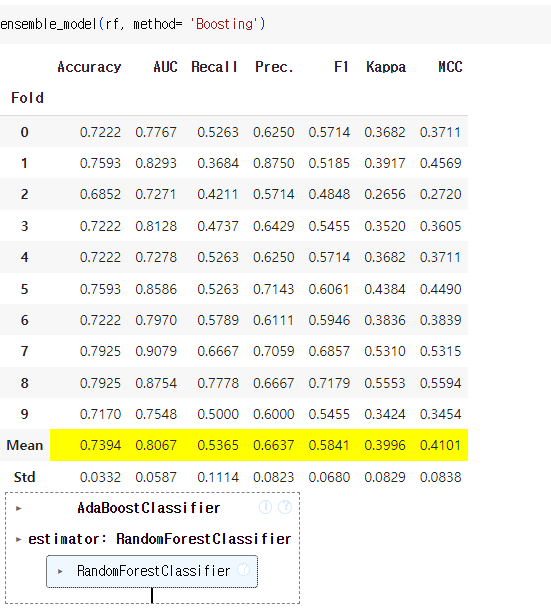Screen dimensions: 551x612
Task: Click the AdaBoostClassifier info 'i' icon
Action: [x=265, y=507]
